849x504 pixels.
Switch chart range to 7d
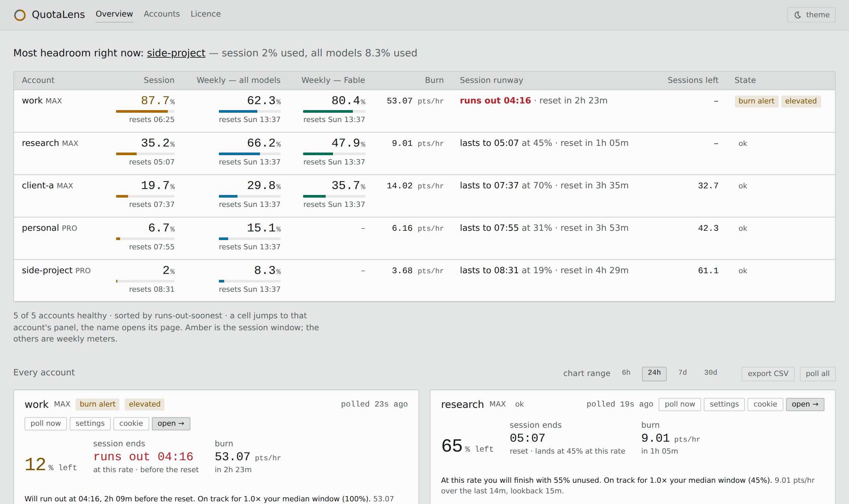coord(682,373)
